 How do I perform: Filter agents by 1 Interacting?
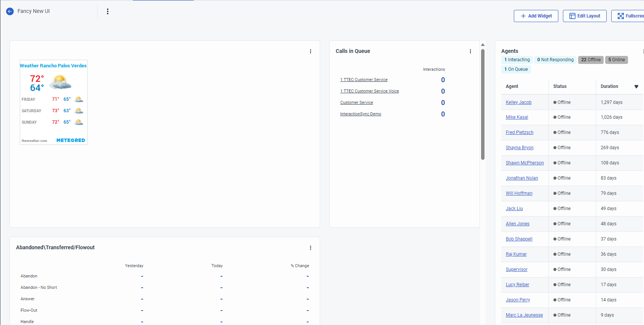517,60
